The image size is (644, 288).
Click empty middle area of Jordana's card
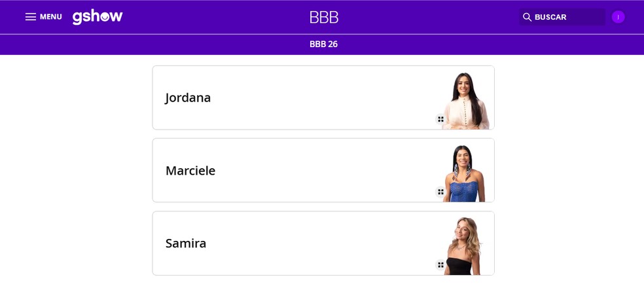[321, 98]
